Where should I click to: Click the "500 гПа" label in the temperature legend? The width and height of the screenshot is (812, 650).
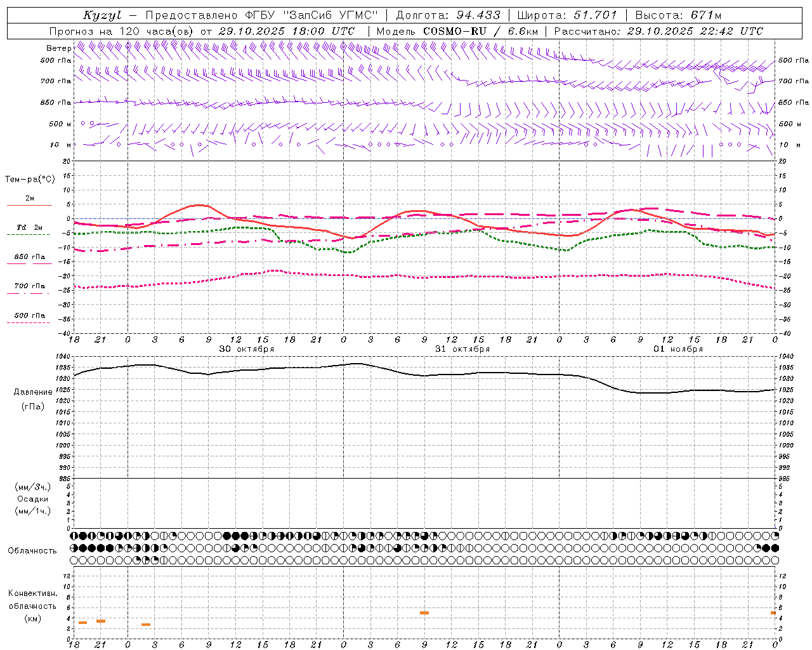[30, 315]
